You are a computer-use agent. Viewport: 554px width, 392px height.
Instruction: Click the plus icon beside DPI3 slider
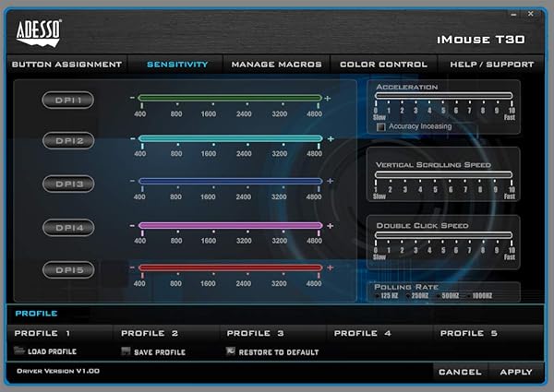[329, 182]
